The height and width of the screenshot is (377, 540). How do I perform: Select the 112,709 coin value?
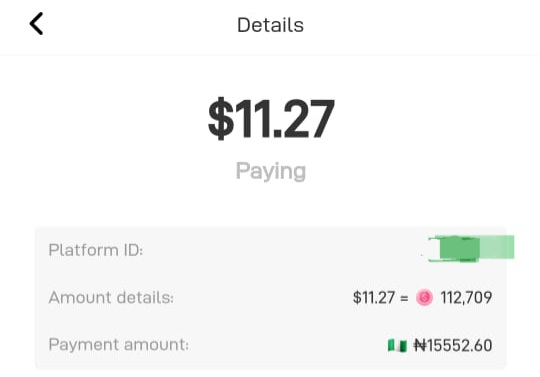[466, 297]
